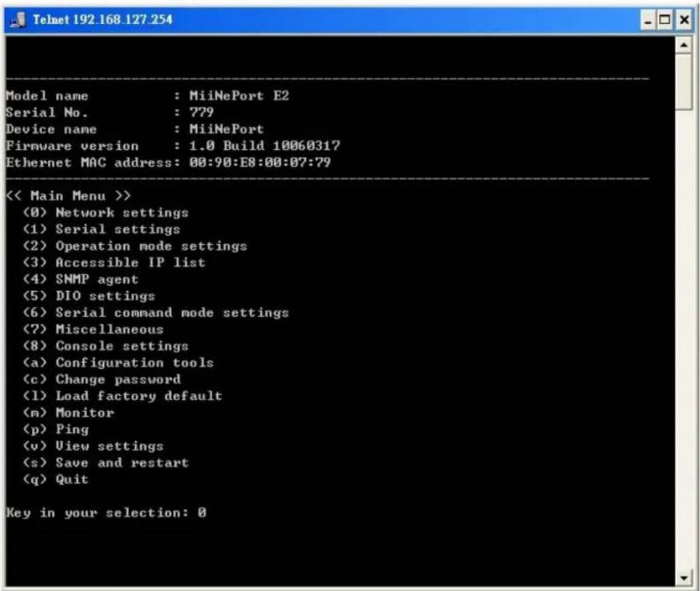Click the scrollbar up arrow
700x591 pixels.
click(684, 45)
